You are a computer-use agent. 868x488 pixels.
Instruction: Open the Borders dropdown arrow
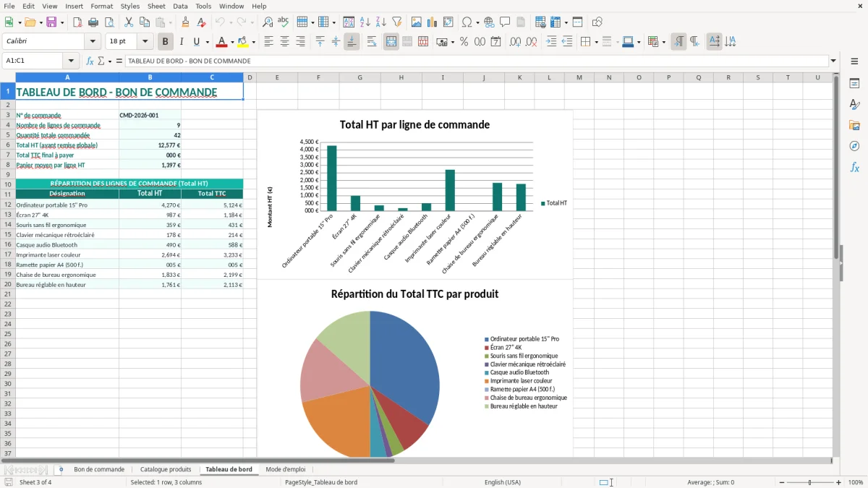[596, 42]
